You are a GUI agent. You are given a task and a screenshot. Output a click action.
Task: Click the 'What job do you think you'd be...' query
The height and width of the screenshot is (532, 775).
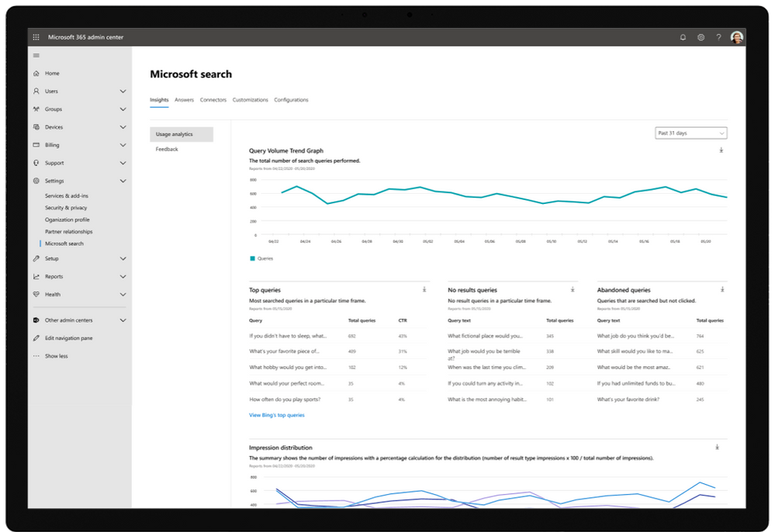[x=635, y=336]
